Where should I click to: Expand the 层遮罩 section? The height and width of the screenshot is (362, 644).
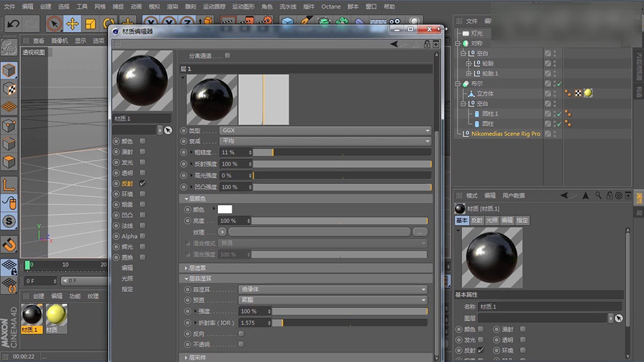click(x=186, y=268)
